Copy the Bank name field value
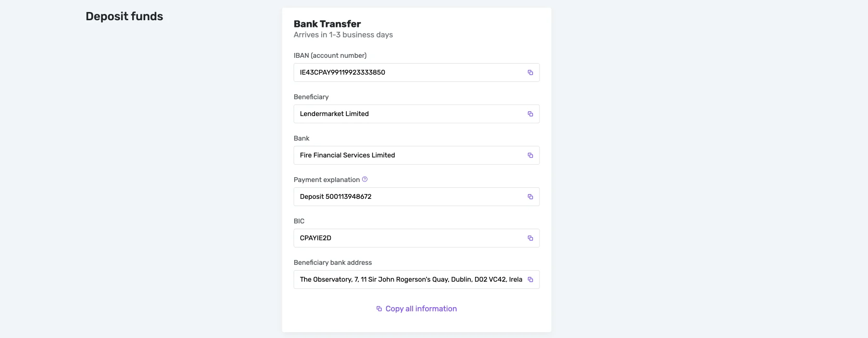The width and height of the screenshot is (868, 338). (530, 156)
